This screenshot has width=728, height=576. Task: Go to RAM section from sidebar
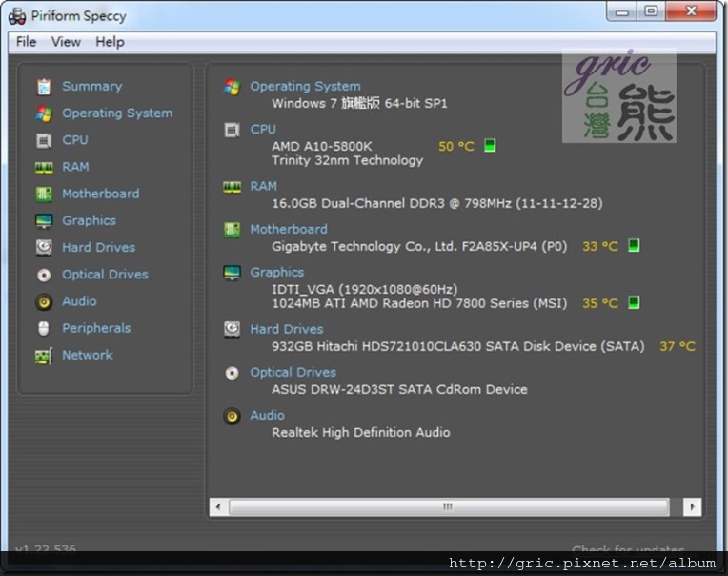(75, 167)
